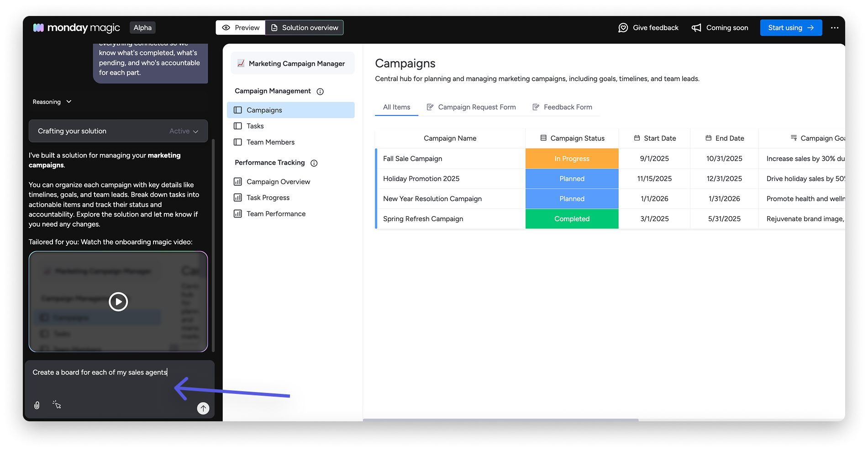
Task: Click the Coming soon megaphone icon
Action: [696, 28]
